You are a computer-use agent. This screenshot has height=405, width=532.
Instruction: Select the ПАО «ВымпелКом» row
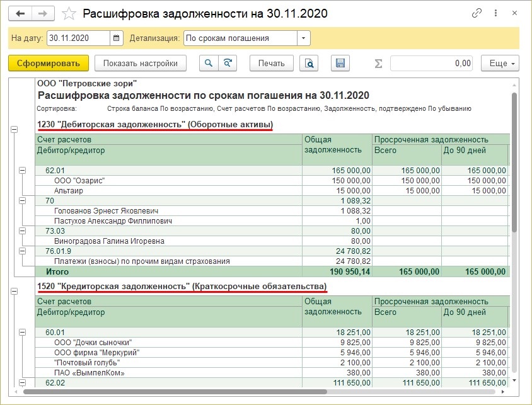tap(272, 373)
